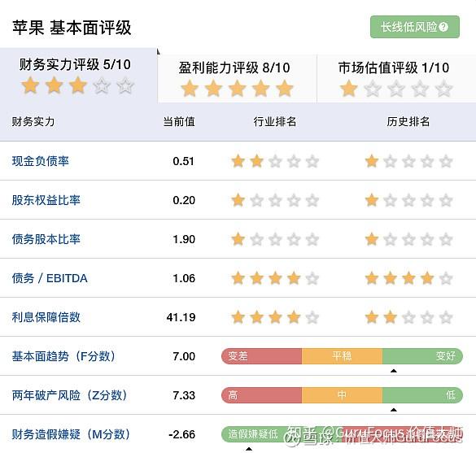Open the 盈利能力评级 8/10 tab
476x453 pixels.
(x=238, y=79)
